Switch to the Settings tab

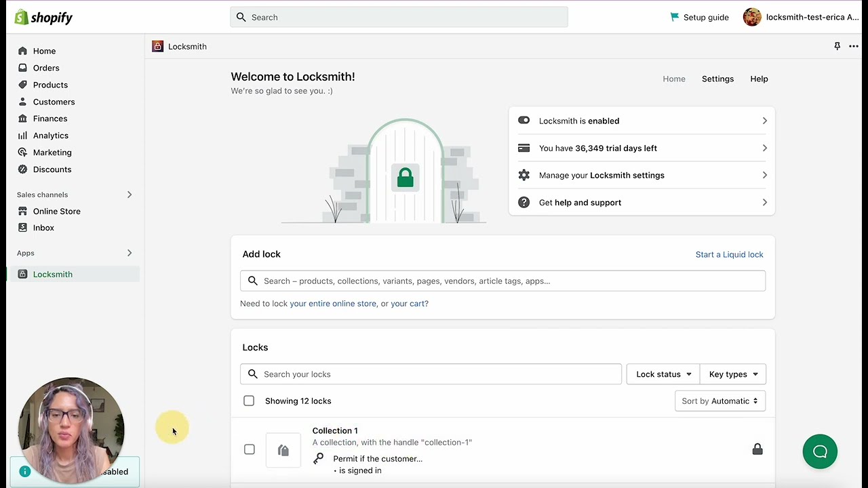(717, 79)
